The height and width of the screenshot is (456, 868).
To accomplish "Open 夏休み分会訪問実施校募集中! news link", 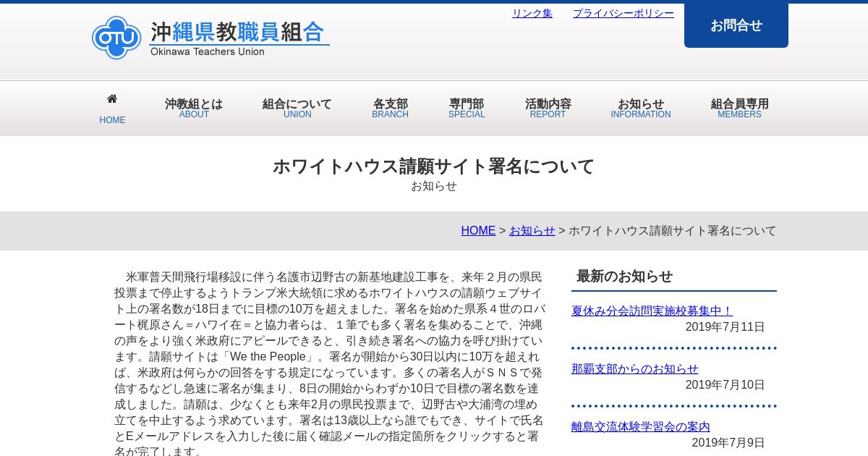I will [652, 311].
